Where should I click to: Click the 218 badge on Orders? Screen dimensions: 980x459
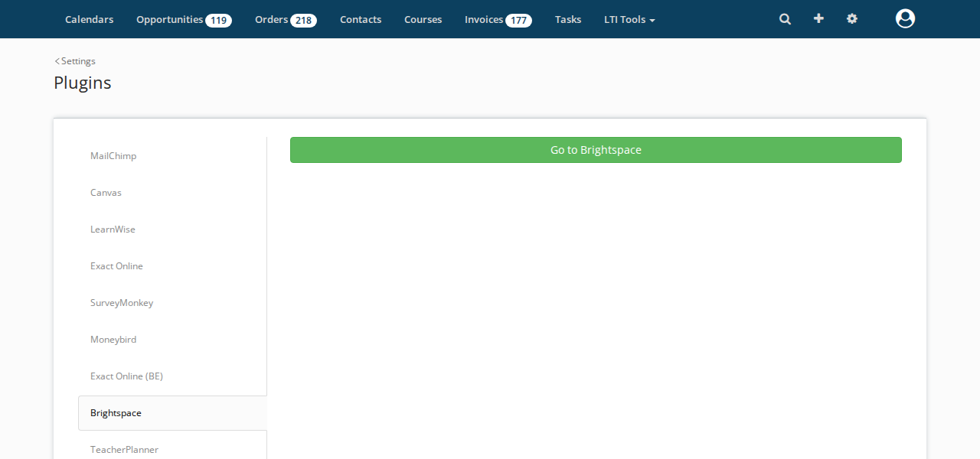303,20
